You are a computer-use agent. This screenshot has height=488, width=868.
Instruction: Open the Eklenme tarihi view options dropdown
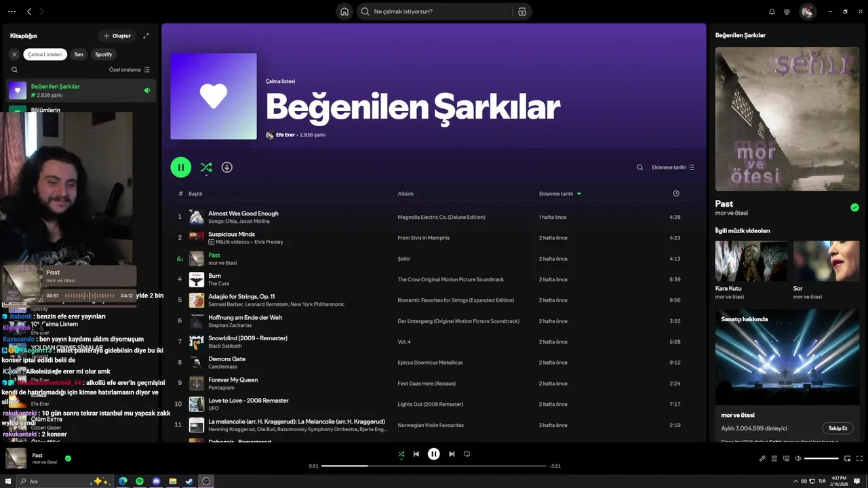pyautogui.click(x=673, y=167)
